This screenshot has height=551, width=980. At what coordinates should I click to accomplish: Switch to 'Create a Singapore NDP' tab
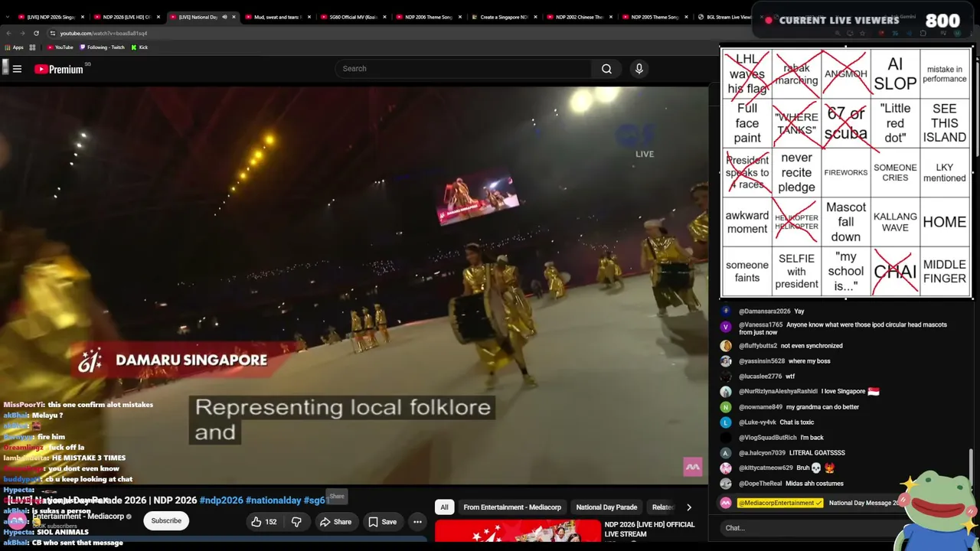(503, 17)
